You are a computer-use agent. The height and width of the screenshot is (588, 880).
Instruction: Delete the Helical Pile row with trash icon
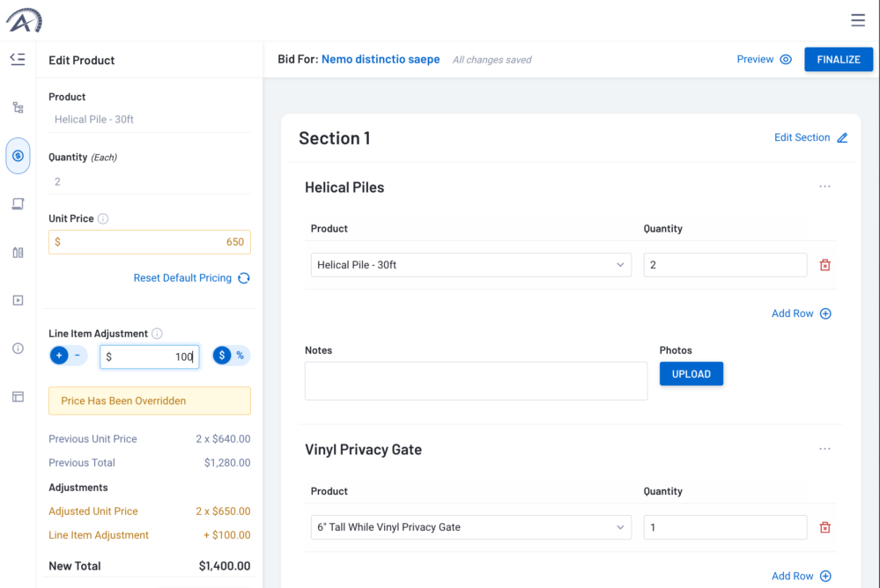tap(825, 264)
